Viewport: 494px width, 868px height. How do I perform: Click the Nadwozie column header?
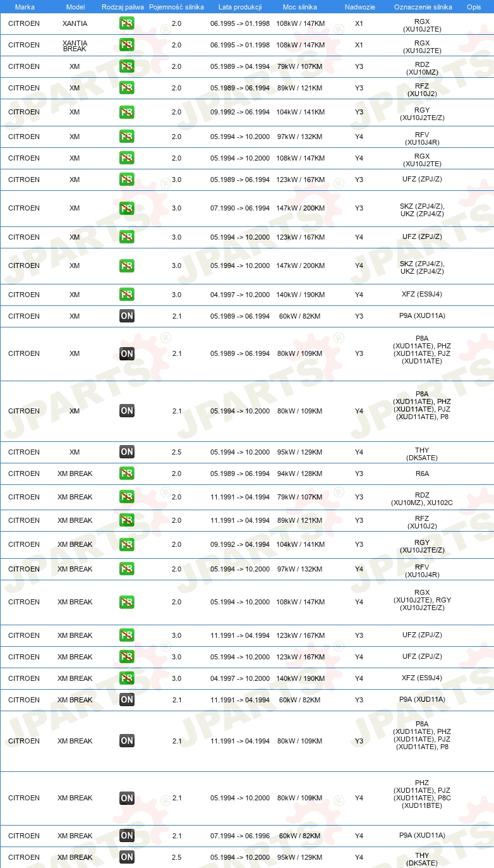[x=359, y=7]
